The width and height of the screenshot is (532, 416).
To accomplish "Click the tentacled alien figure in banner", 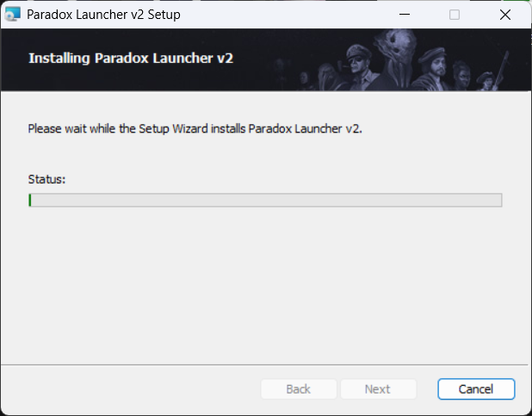I will (x=395, y=59).
